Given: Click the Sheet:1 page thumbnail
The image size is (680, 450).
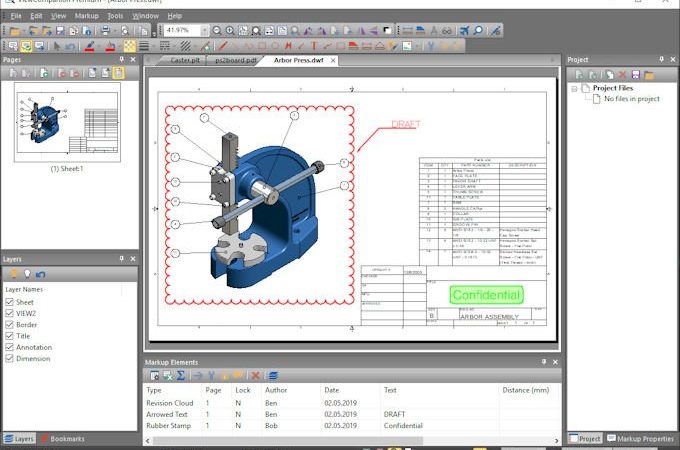Looking at the screenshot, I should click(x=67, y=123).
